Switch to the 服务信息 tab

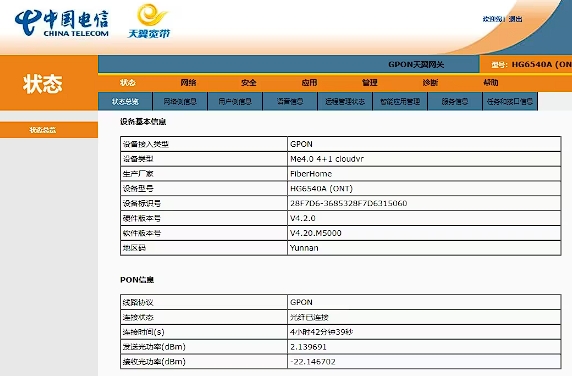pos(455,101)
